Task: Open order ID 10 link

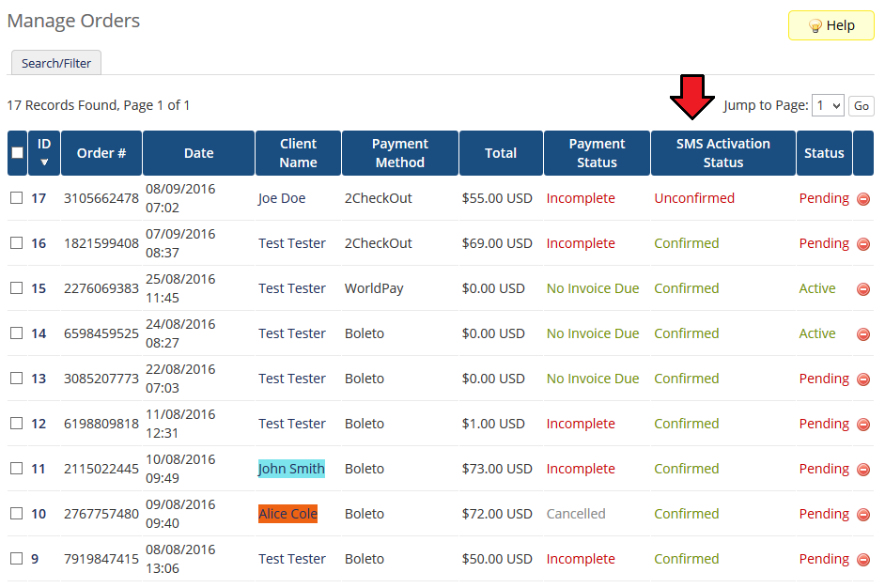Action: point(39,514)
